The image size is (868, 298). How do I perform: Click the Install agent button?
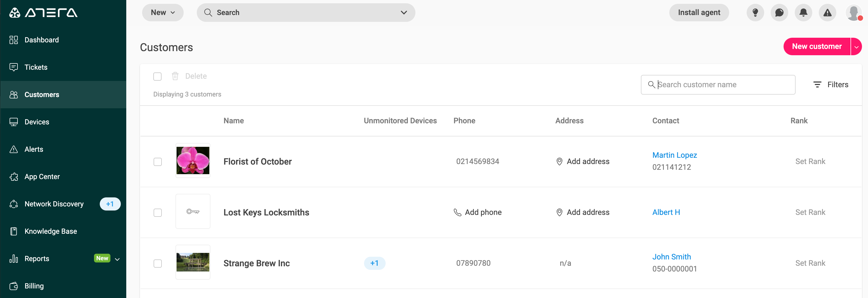pyautogui.click(x=699, y=13)
